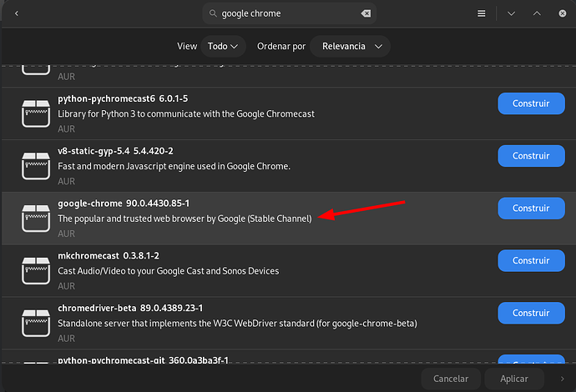This screenshot has height=392, width=576.
Task: Open the Ordenar por Relevancia dropdown
Action: [350, 46]
